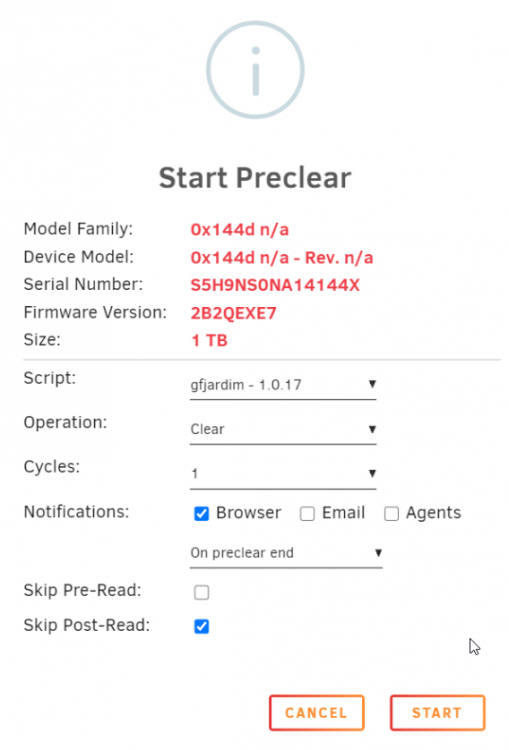
Task: Click the Notifications label
Action: pyautogui.click(x=77, y=512)
